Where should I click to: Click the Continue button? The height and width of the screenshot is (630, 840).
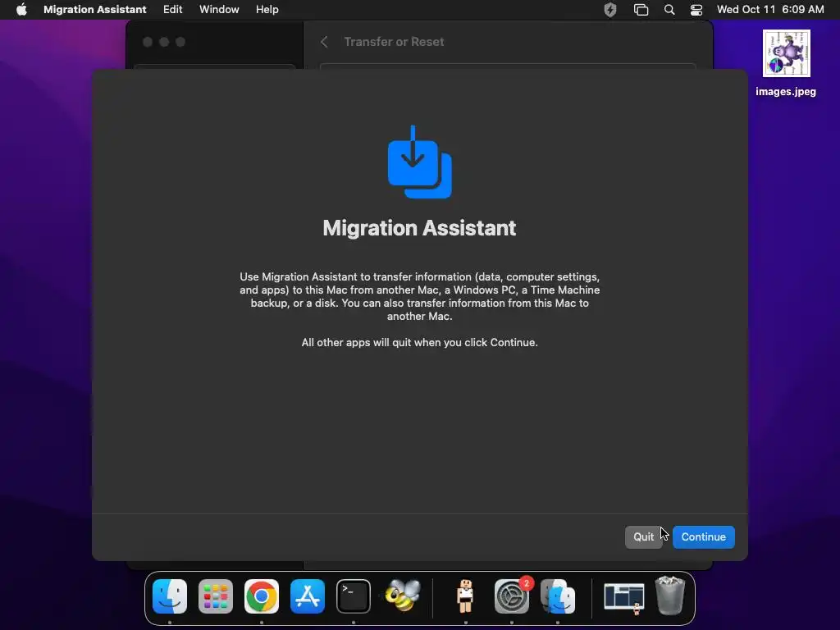point(703,536)
